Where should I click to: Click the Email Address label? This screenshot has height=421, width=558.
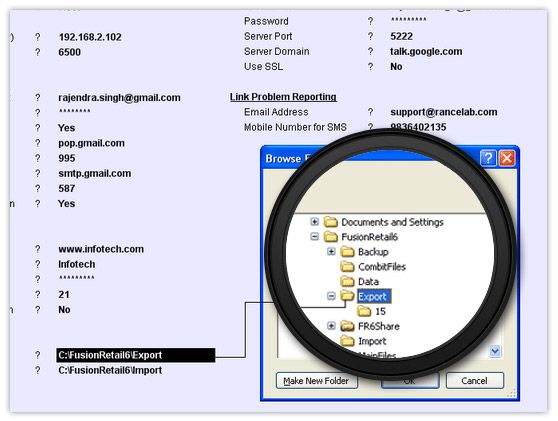[x=276, y=112]
